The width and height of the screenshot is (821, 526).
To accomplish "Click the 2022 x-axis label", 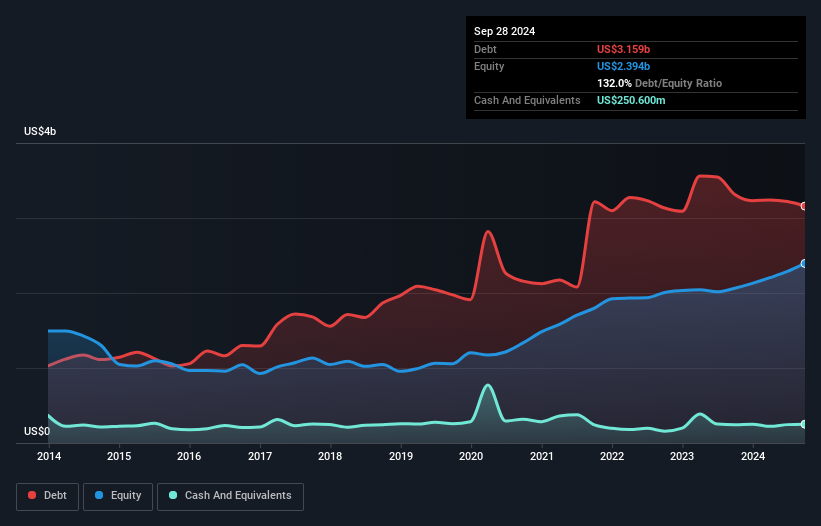I will pyautogui.click(x=612, y=456).
